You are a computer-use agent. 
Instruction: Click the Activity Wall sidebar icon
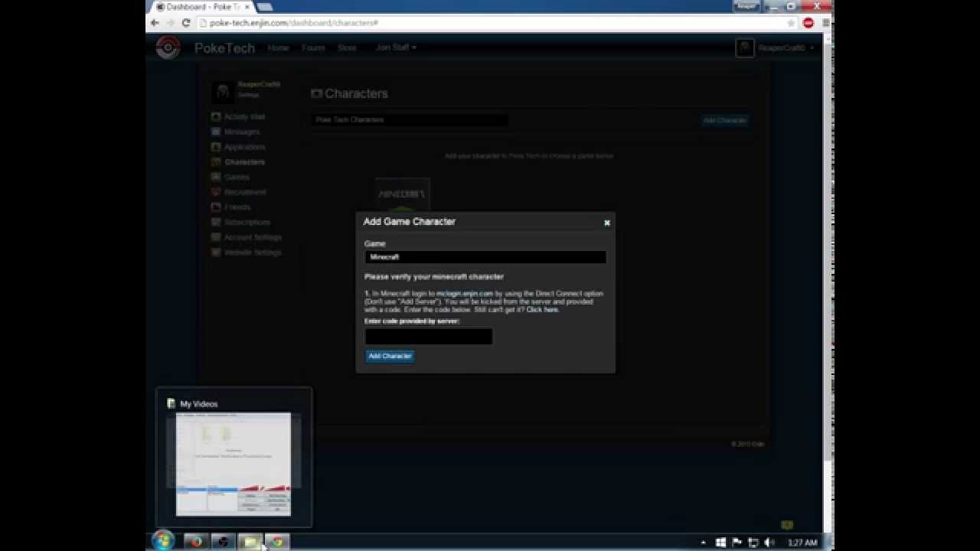click(x=216, y=117)
